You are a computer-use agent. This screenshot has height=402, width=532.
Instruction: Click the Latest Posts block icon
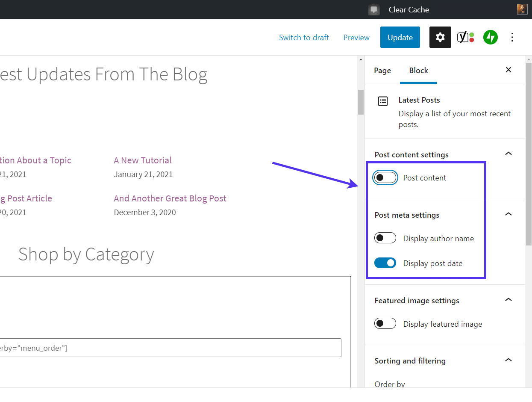383,101
